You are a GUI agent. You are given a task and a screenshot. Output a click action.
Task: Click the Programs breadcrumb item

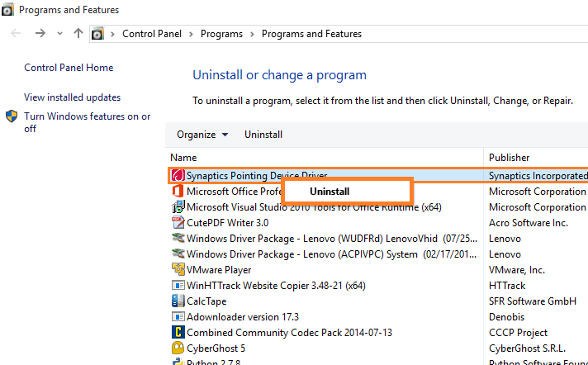tap(220, 34)
